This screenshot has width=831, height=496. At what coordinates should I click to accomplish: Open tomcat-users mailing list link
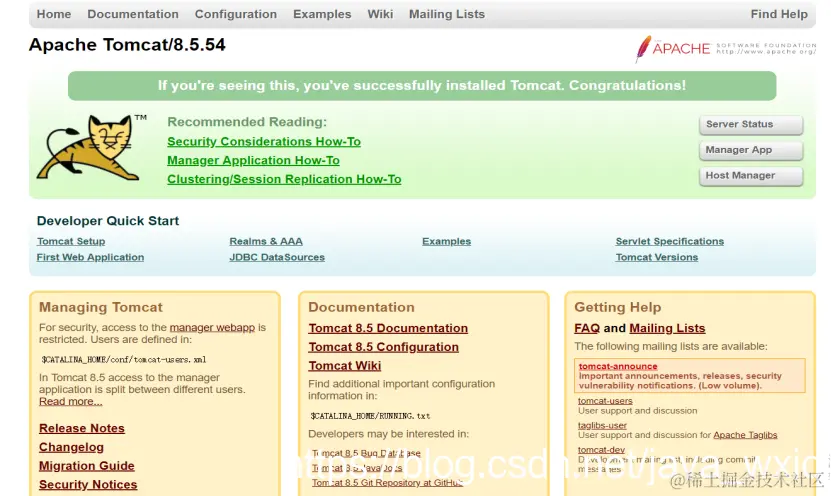(x=605, y=401)
